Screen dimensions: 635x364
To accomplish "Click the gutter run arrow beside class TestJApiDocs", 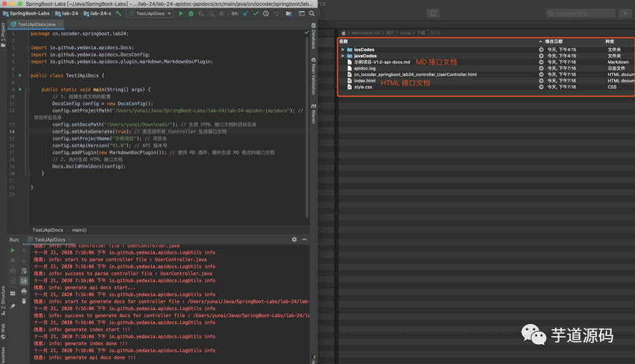I will pos(20,75).
